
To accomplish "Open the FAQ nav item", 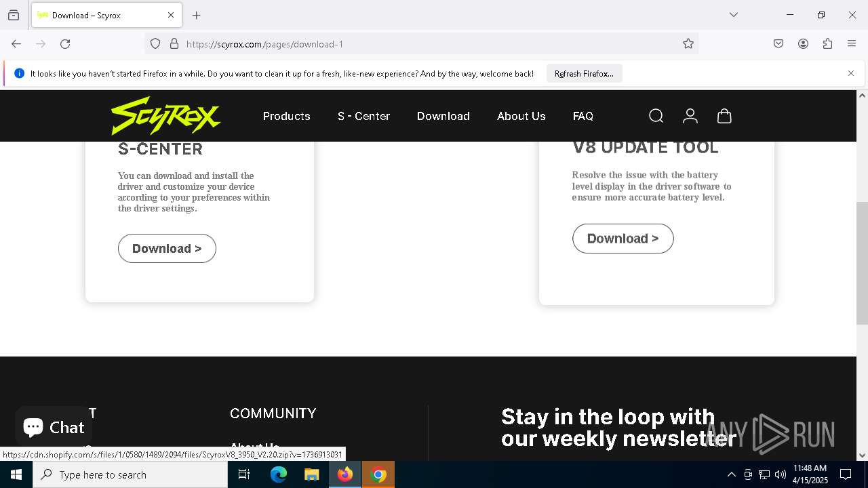I will click(583, 116).
